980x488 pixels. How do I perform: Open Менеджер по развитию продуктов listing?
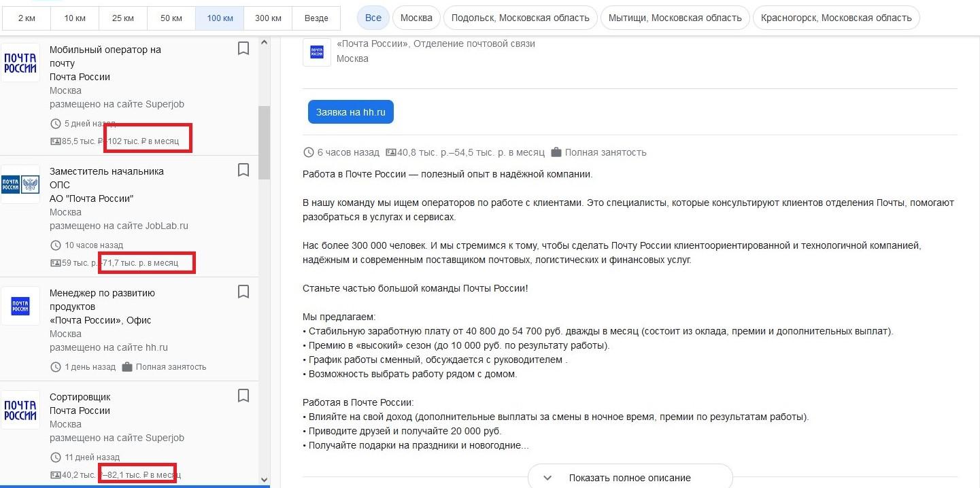pyautogui.click(x=129, y=329)
